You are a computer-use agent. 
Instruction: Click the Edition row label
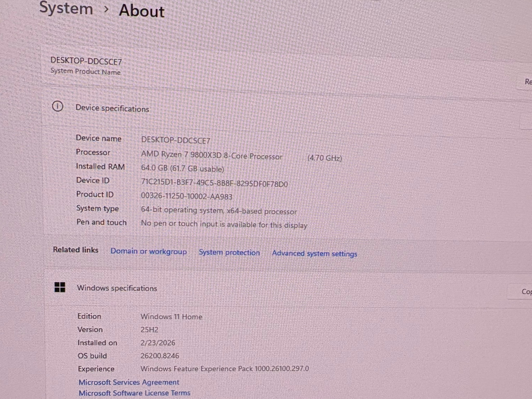[89, 316]
